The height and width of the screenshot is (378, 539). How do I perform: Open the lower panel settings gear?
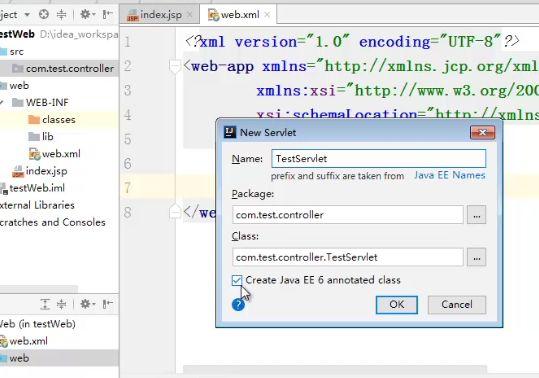[x=87, y=304]
